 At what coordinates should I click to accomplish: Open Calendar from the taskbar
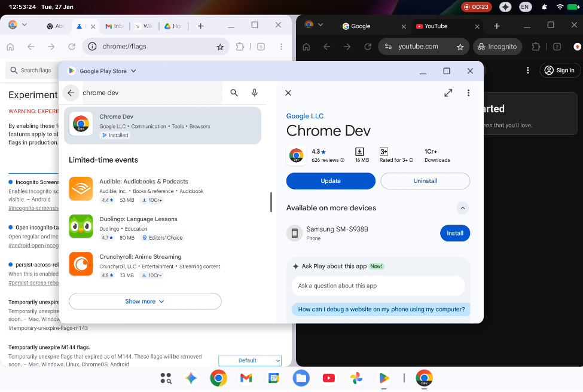pos(274,378)
